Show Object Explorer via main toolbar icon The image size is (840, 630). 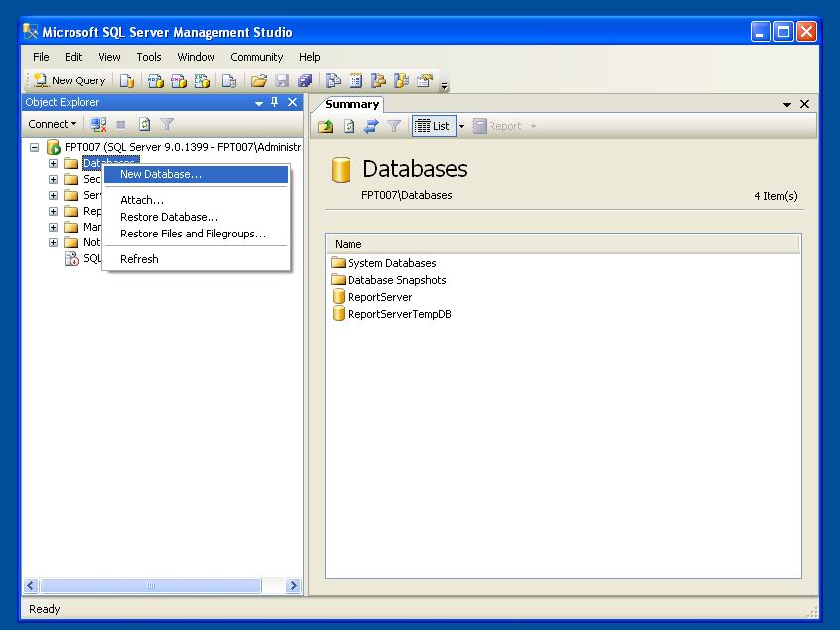pyautogui.click(x=378, y=80)
